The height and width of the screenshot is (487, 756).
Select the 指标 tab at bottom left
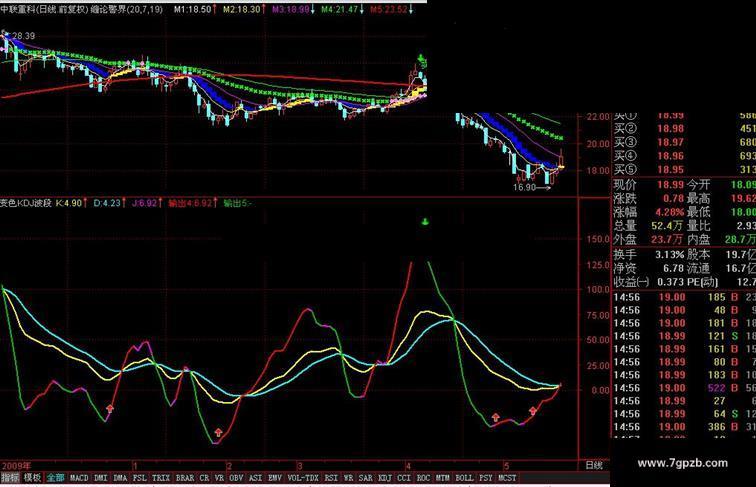pyautogui.click(x=10, y=478)
